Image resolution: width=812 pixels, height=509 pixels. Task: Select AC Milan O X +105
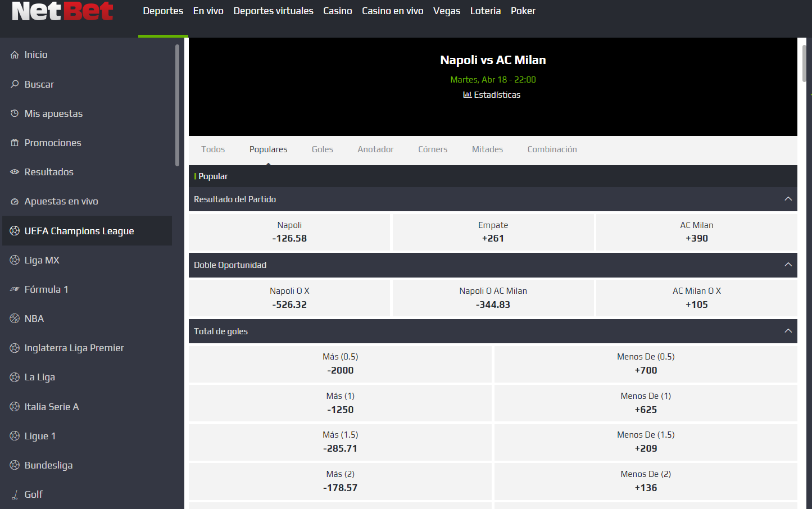click(697, 298)
